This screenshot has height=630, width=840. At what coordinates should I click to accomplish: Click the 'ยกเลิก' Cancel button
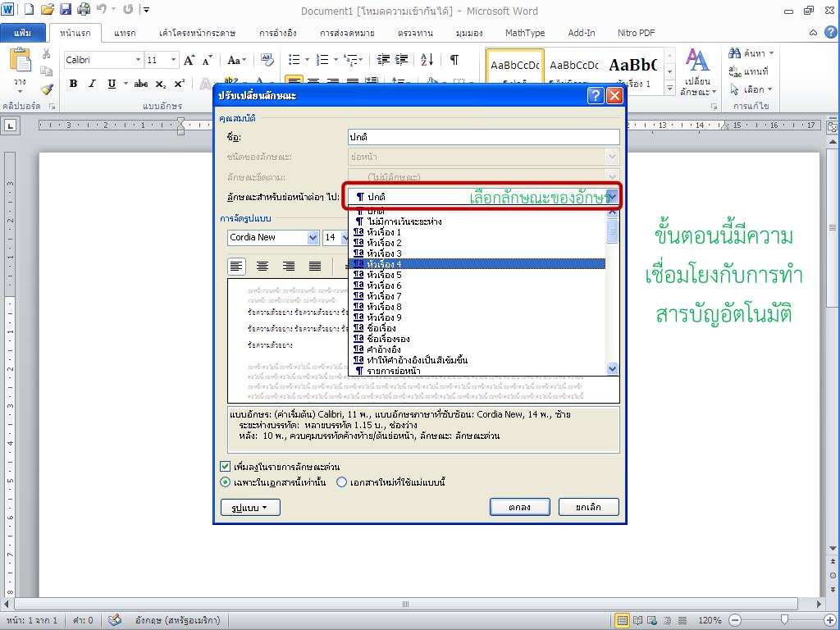(x=588, y=507)
